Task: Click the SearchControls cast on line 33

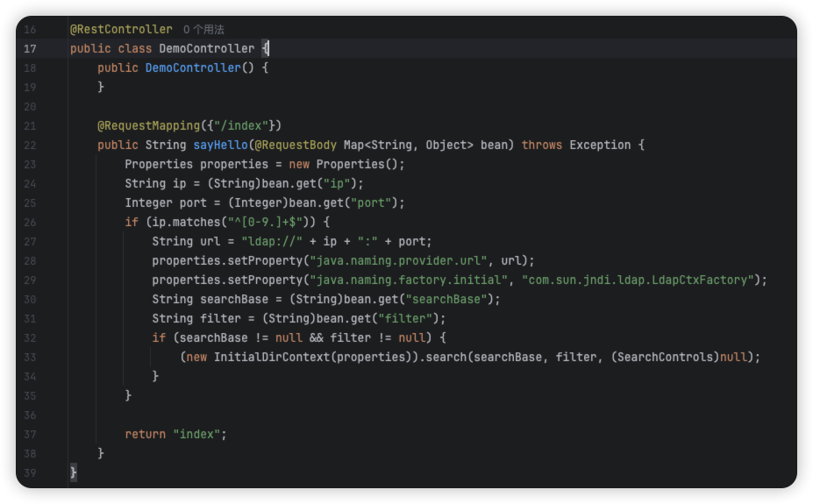Action: 666,358
